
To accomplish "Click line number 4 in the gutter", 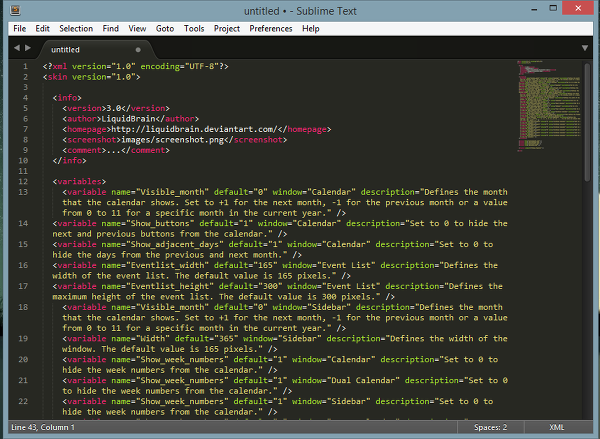I will pyautogui.click(x=26, y=98).
